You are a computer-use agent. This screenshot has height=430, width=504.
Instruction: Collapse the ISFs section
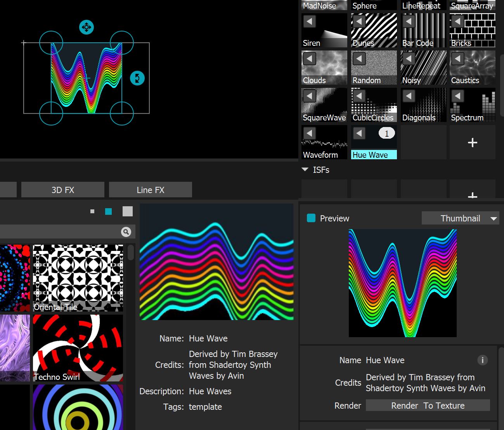pyautogui.click(x=305, y=170)
